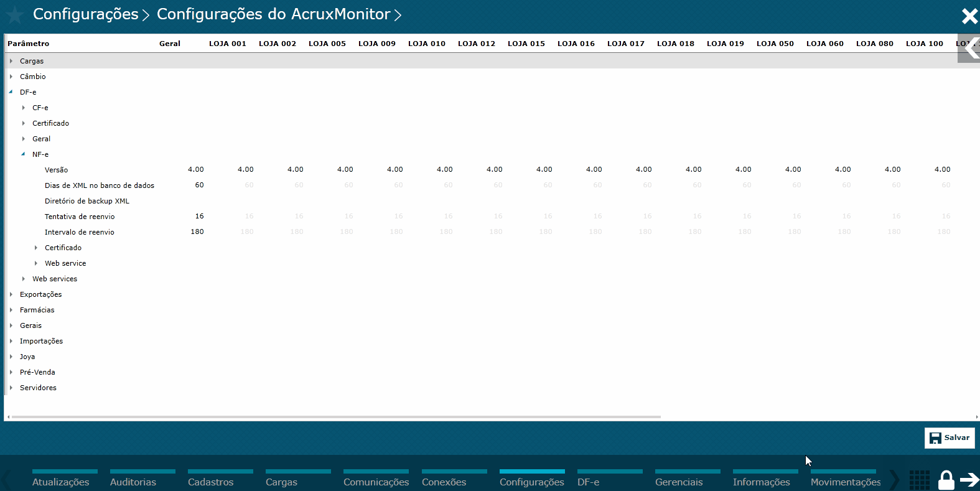Go back via the Configurações breadcrumb in the title
Screen dimensions: 980x491
[86, 14]
